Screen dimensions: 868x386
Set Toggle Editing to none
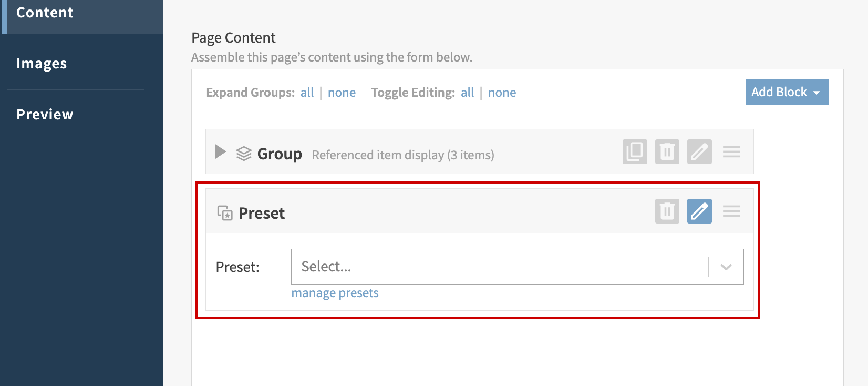(502, 93)
